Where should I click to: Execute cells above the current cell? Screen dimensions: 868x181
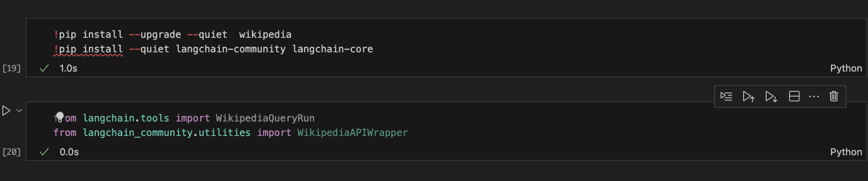749,97
